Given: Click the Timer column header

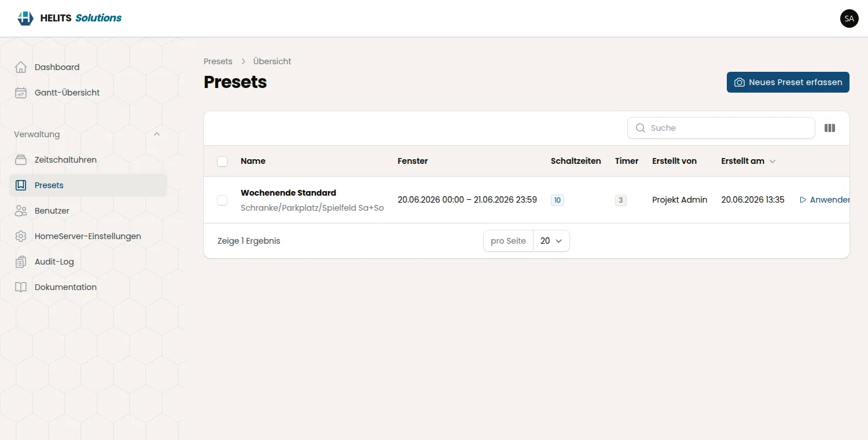Looking at the screenshot, I should click(x=627, y=161).
